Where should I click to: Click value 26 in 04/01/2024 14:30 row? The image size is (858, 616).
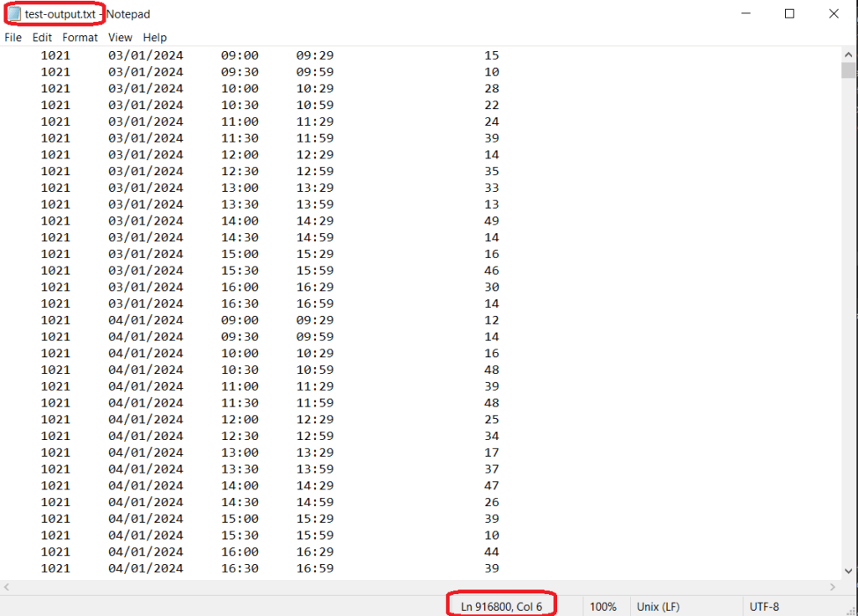point(491,502)
